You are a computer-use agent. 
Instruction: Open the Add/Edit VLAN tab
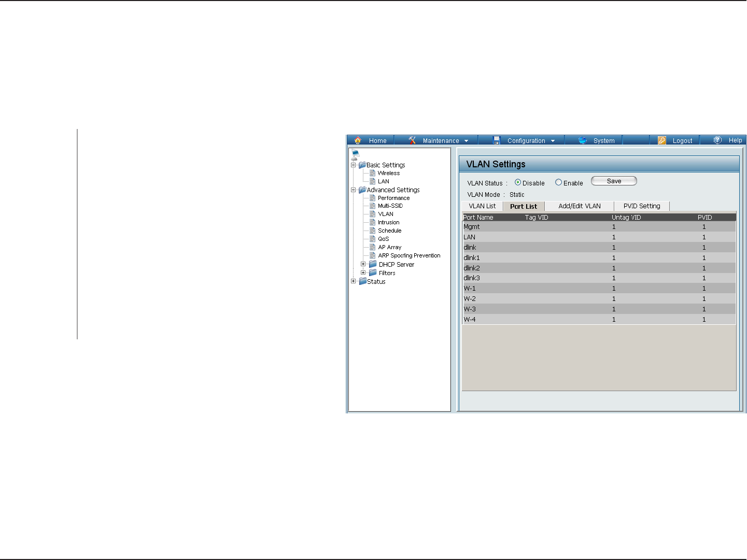coord(580,206)
